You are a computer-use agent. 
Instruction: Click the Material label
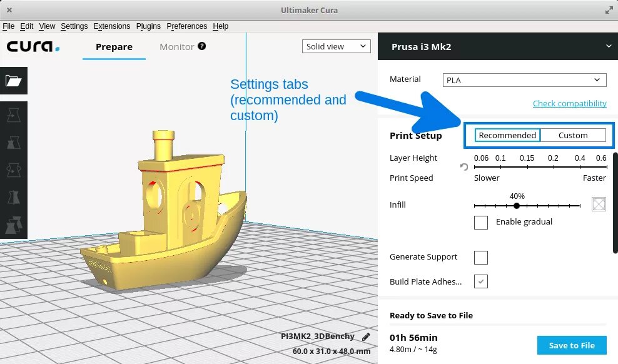[405, 79]
